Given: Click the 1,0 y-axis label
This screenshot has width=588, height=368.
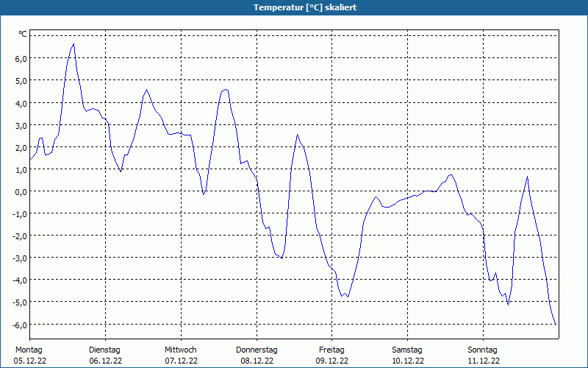Looking at the screenshot, I should (21, 169).
